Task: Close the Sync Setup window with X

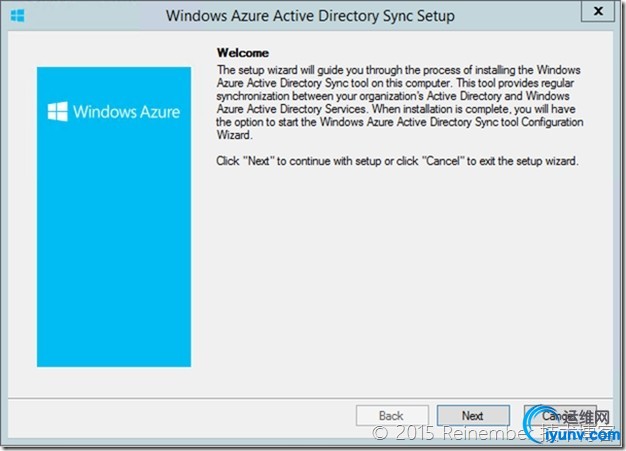Action: coord(597,14)
